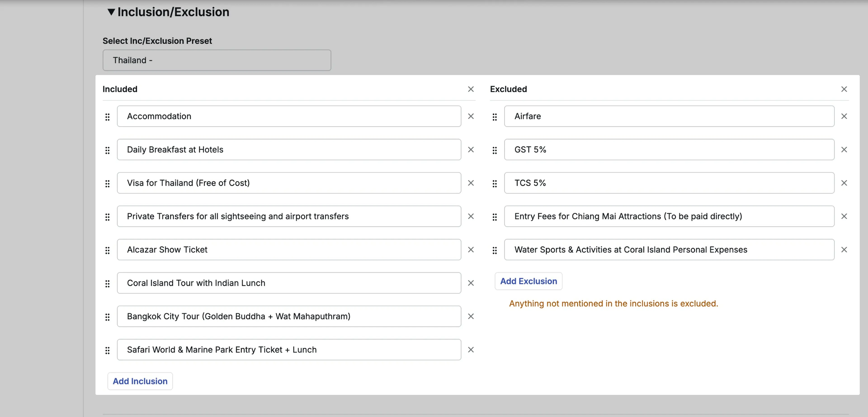Click the Add Inclusion button
The image size is (868, 417).
[140, 381]
